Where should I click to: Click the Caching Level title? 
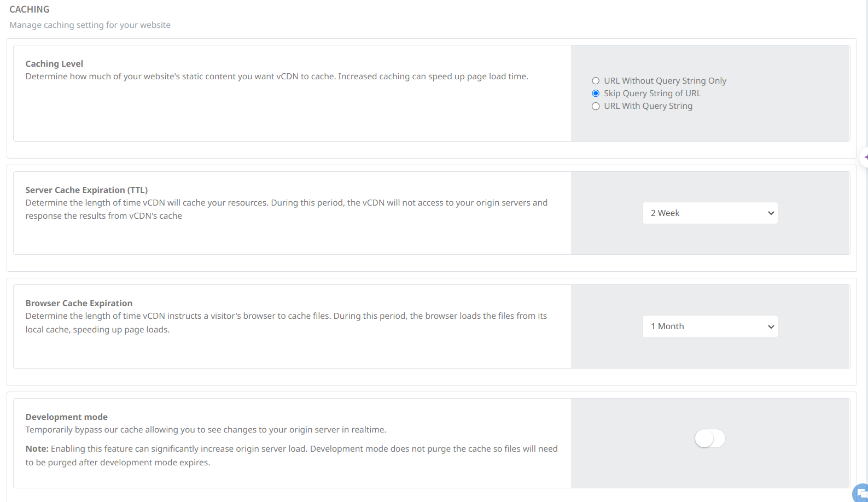(54, 64)
